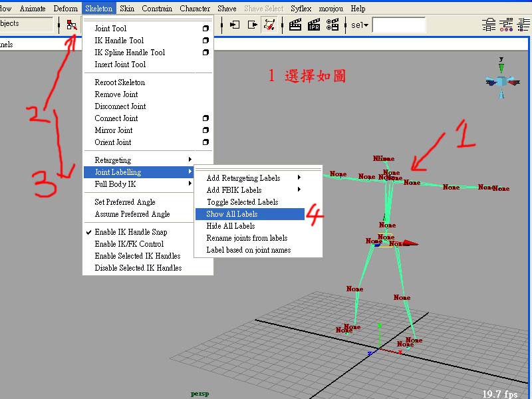The height and width of the screenshot is (399, 532).
Task: Expand the Joint Labelling submenu
Action: coord(190,172)
